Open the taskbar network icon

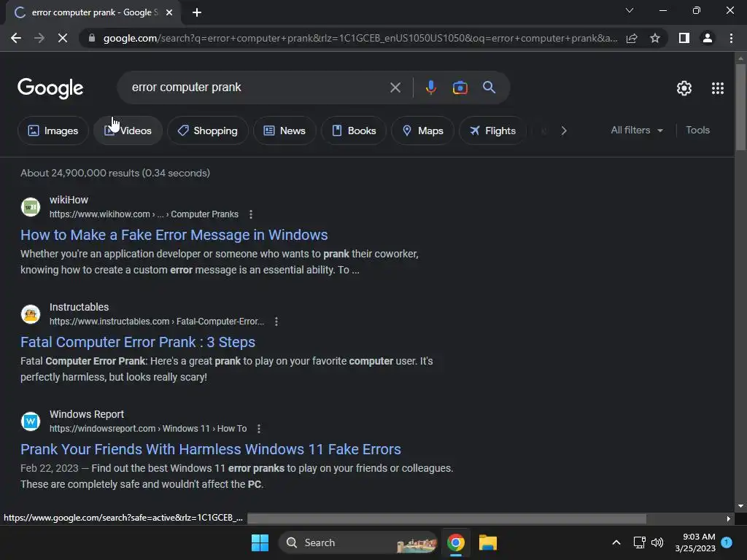(x=639, y=542)
